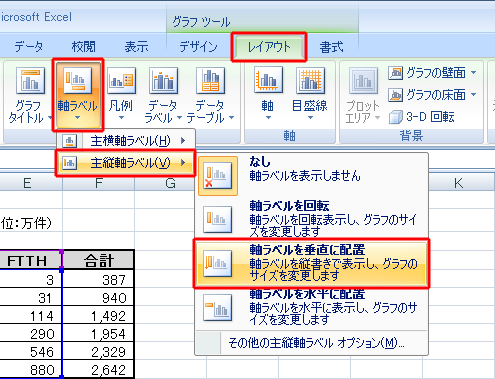Screen dimensions: 495x379
Task: Open the dropdown arrow under 軸 button
Action: 268,118
